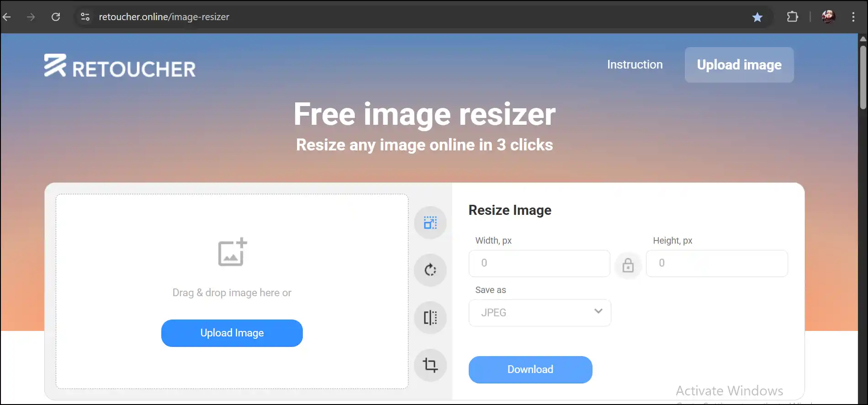Click Upload image in the header
The image size is (868, 405).
coord(739,65)
